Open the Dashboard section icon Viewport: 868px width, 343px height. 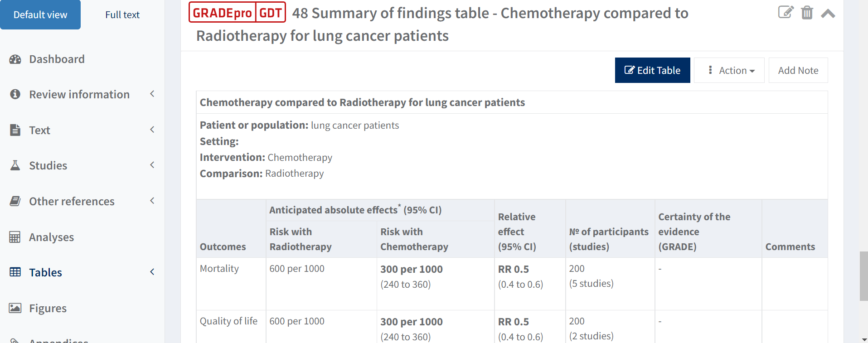click(x=15, y=59)
